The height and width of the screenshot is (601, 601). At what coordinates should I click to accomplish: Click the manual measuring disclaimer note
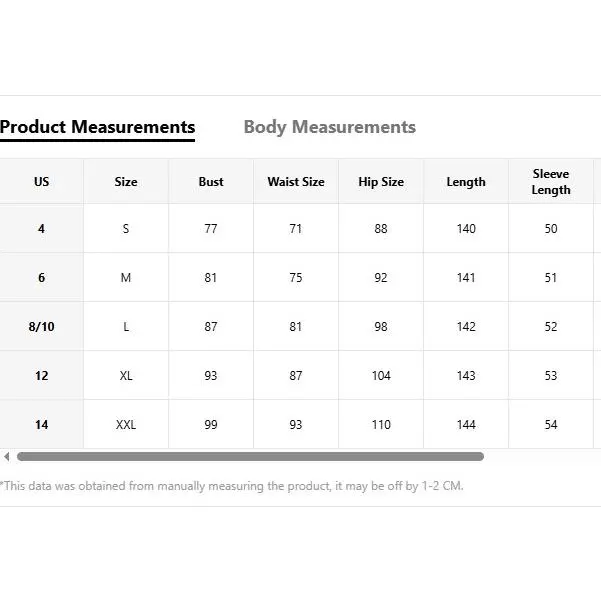click(x=232, y=486)
